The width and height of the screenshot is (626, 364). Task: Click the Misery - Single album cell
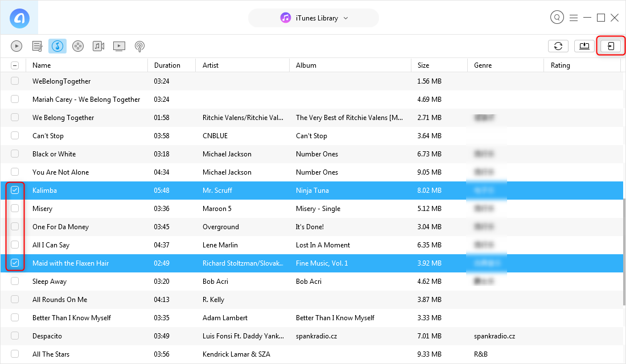[x=318, y=208]
